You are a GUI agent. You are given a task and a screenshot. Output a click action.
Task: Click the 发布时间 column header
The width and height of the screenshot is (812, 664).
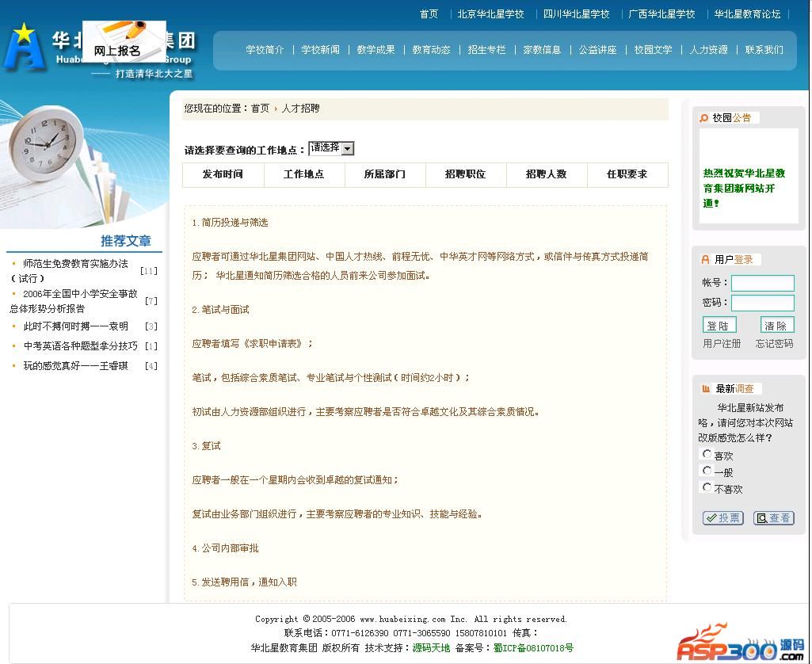click(223, 174)
